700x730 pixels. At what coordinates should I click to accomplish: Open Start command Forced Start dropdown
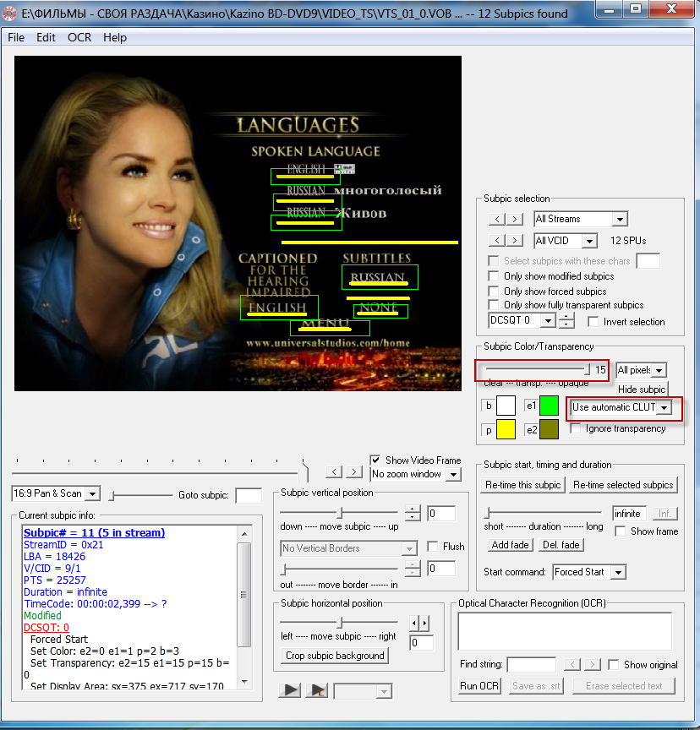click(x=618, y=572)
